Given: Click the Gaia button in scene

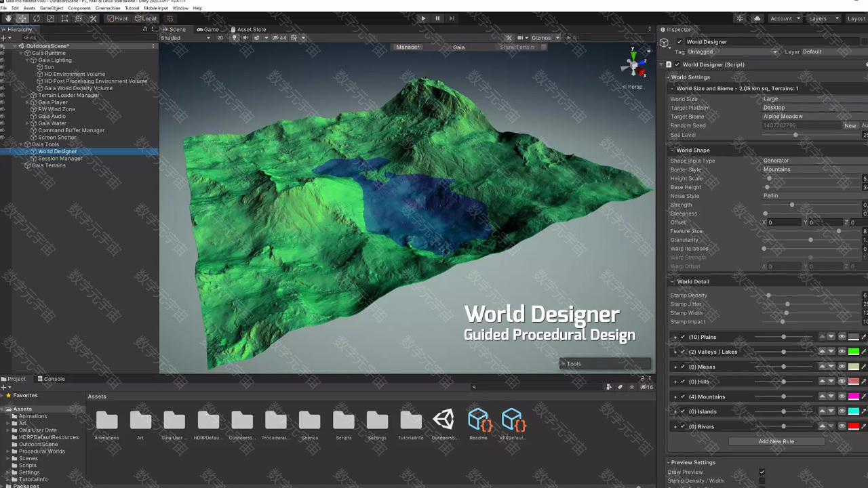Looking at the screenshot, I should 459,47.
